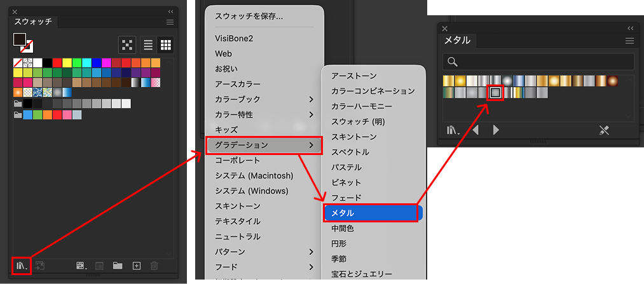
Task: Switch スウォッチ panel to thumbnail grid view
Action: pos(165,45)
